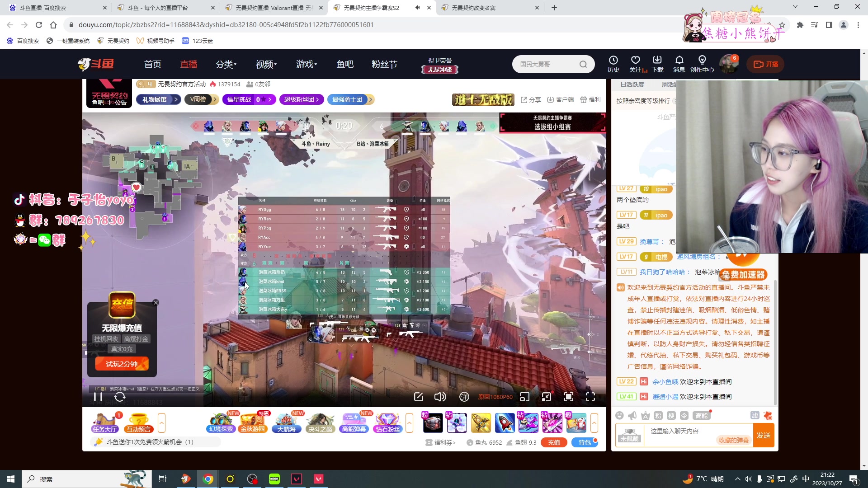Open 任务大厅 task hall icon

[x=104, y=422]
